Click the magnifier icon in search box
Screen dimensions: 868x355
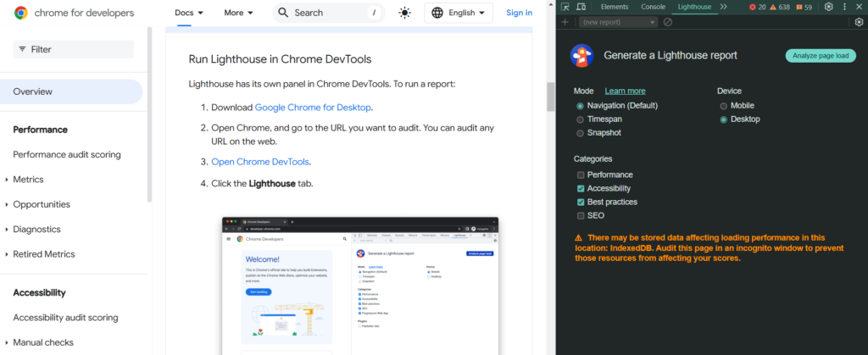[283, 13]
